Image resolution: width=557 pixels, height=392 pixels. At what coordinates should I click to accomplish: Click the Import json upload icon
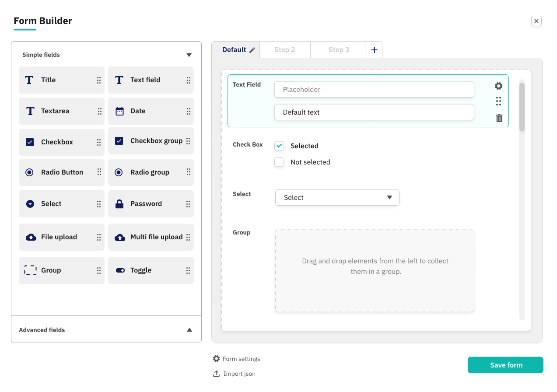216,374
